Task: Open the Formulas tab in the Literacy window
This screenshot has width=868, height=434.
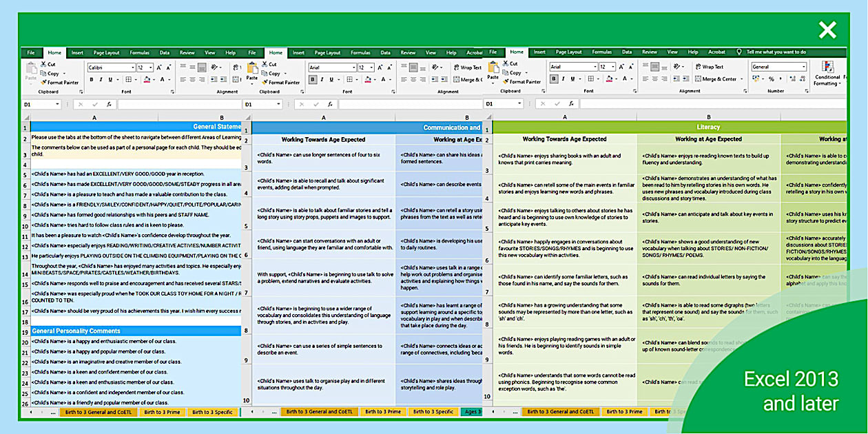Action: click(x=601, y=52)
